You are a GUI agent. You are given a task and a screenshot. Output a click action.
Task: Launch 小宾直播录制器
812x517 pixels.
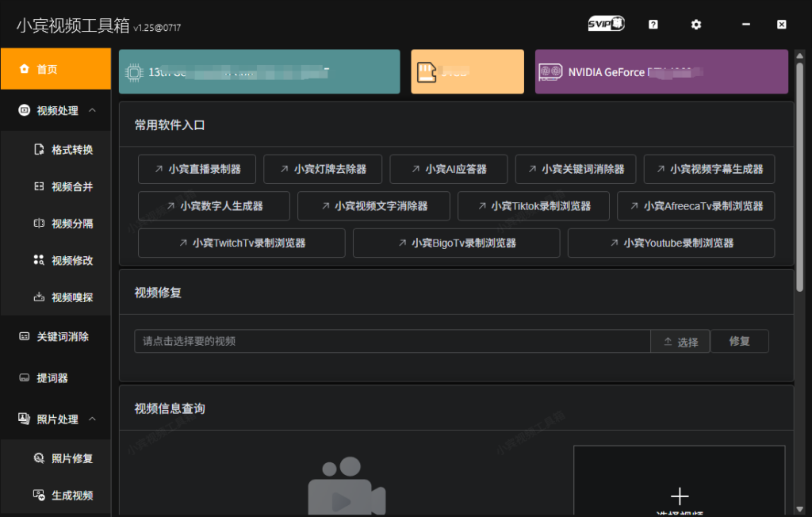(x=197, y=169)
